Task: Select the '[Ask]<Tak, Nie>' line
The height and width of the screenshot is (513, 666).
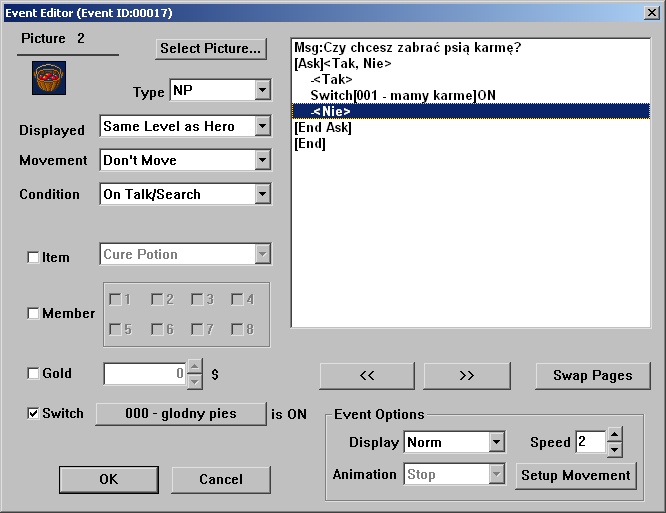Action: pos(471,63)
